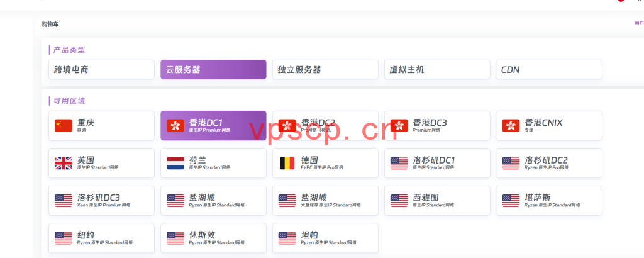This screenshot has height=258, width=644.
Task: Click the Xeon 原生IP Premium网络 subtitle
Action: 104,205
